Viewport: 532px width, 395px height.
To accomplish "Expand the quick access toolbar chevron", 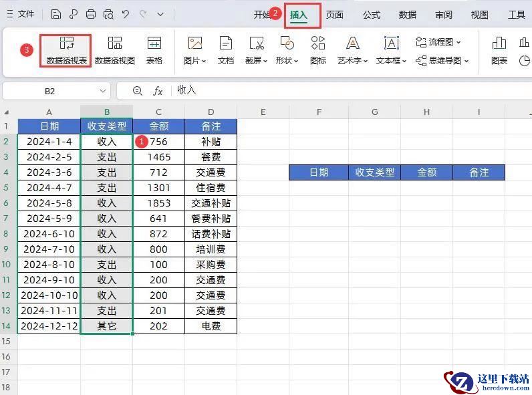I will [160, 14].
